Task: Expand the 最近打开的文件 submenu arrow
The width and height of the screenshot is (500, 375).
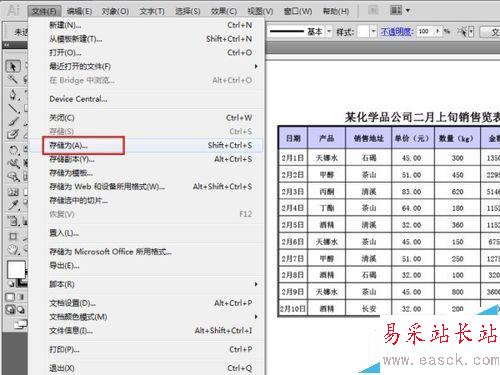Action: pos(256,66)
